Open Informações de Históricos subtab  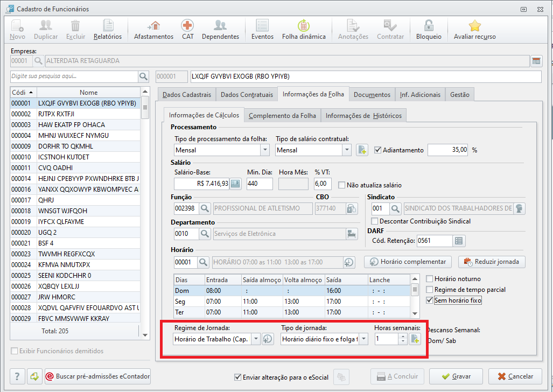(363, 116)
